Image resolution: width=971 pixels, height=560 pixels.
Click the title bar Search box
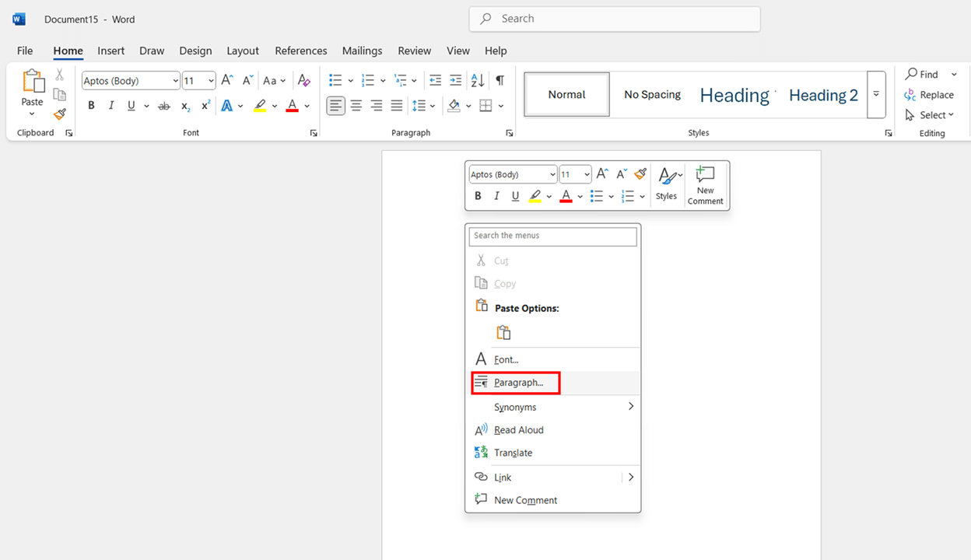[615, 19]
